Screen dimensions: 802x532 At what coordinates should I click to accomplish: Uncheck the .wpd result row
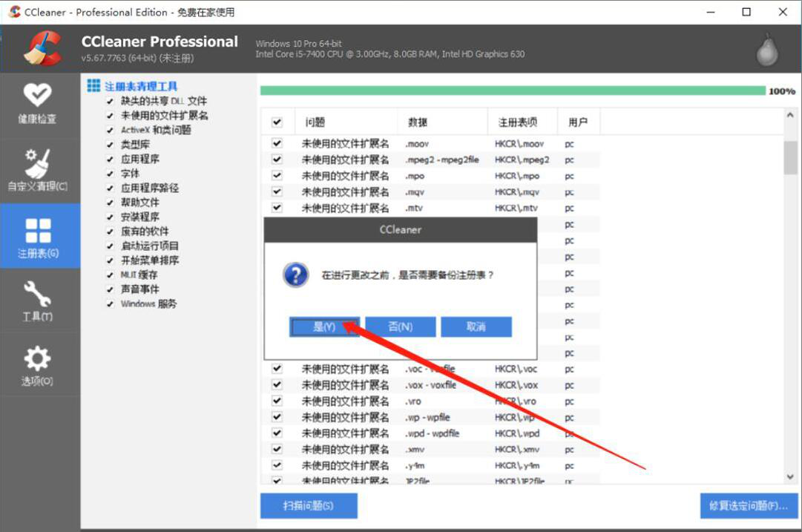pos(277,433)
